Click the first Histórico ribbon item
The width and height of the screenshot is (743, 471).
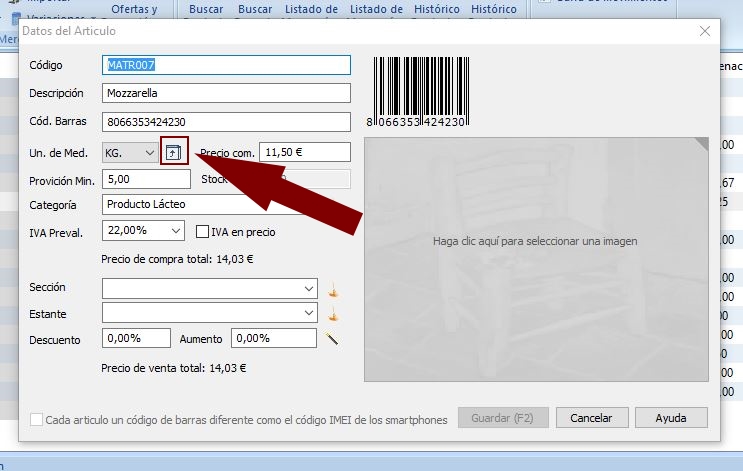point(436,9)
